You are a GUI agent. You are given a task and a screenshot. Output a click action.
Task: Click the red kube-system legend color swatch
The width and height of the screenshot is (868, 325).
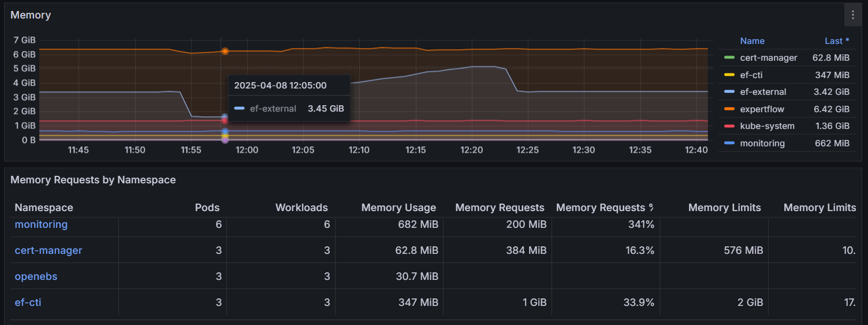pyautogui.click(x=729, y=126)
